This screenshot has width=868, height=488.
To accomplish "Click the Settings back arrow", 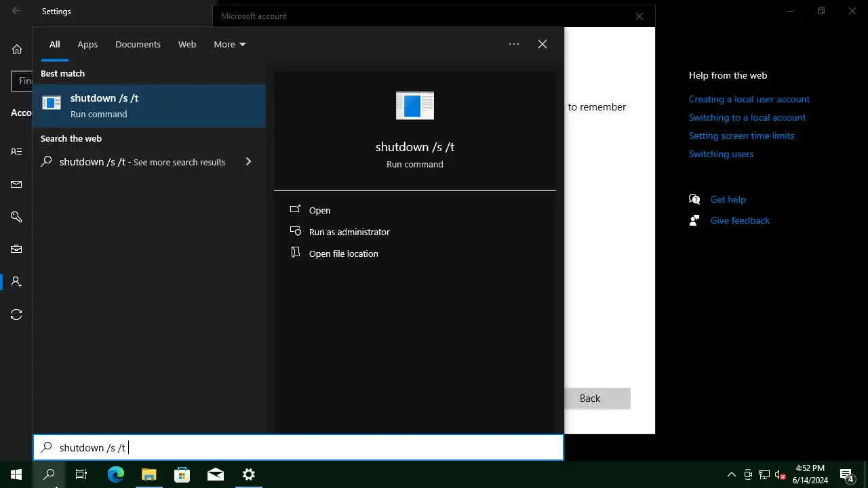I will click(x=16, y=11).
